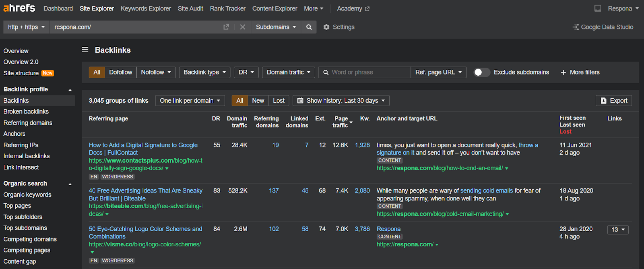This screenshot has width=644, height=269.
Task: Open Rank Tracker in top navigation
Action: (x=228, y=8)
